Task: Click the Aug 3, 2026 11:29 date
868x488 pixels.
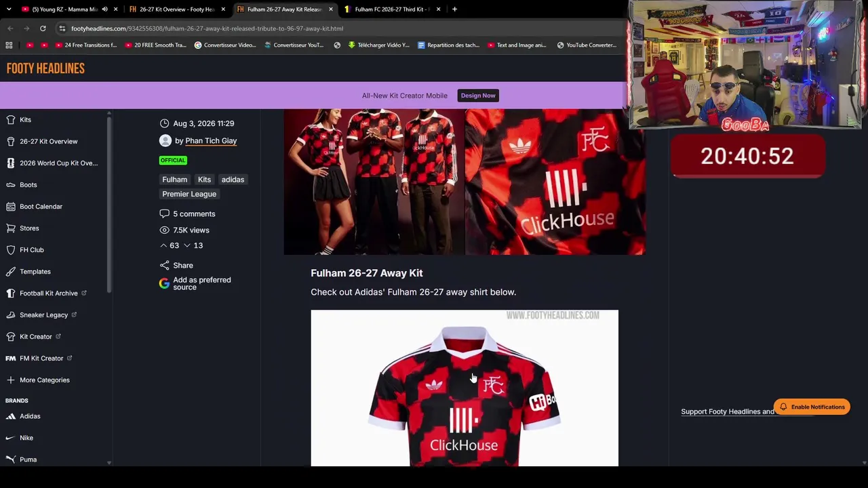Action: pos(203,123)
